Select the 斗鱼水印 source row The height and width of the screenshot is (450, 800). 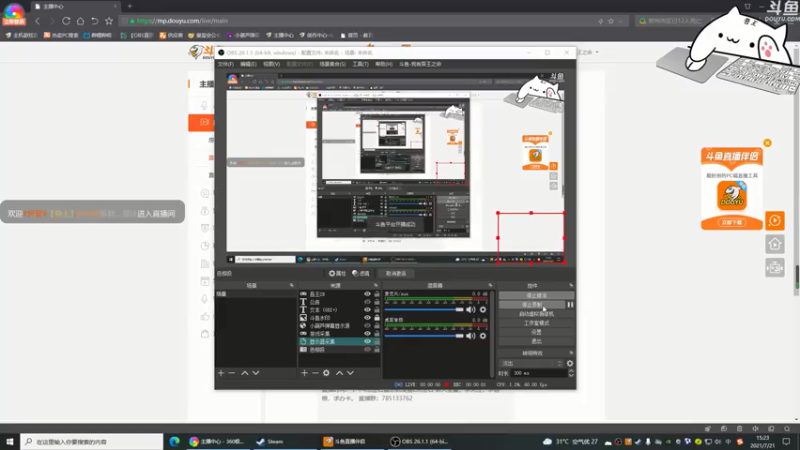click(339, 318)
